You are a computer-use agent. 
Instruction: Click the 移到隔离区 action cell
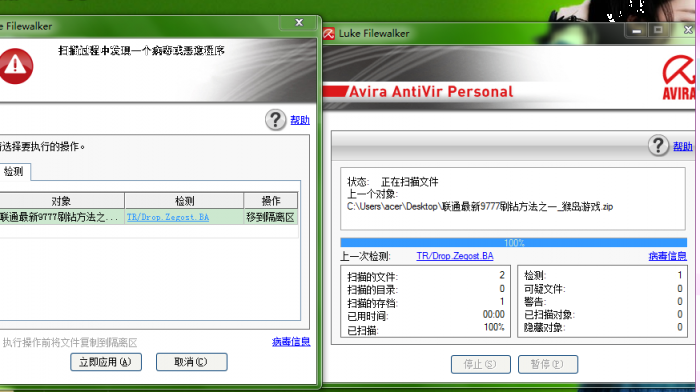coord(271,217)
